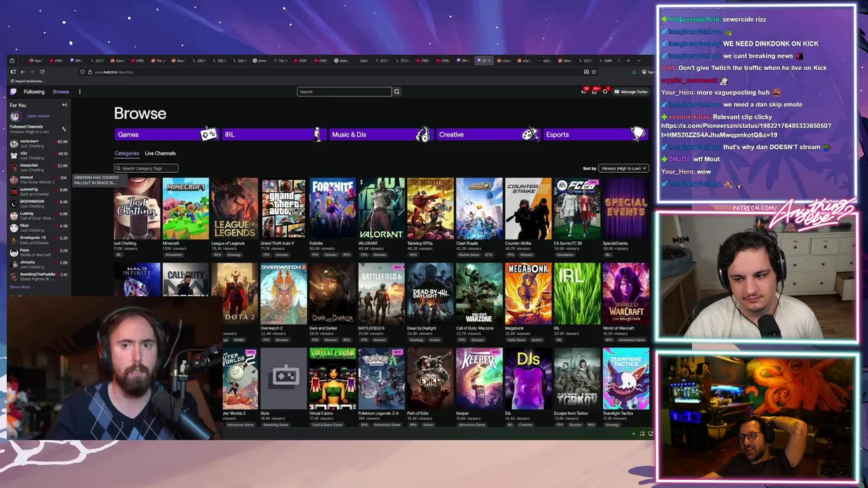Open browser downloads arrow icon
This screenshot has width=868, height=488.
pos(634,72)
